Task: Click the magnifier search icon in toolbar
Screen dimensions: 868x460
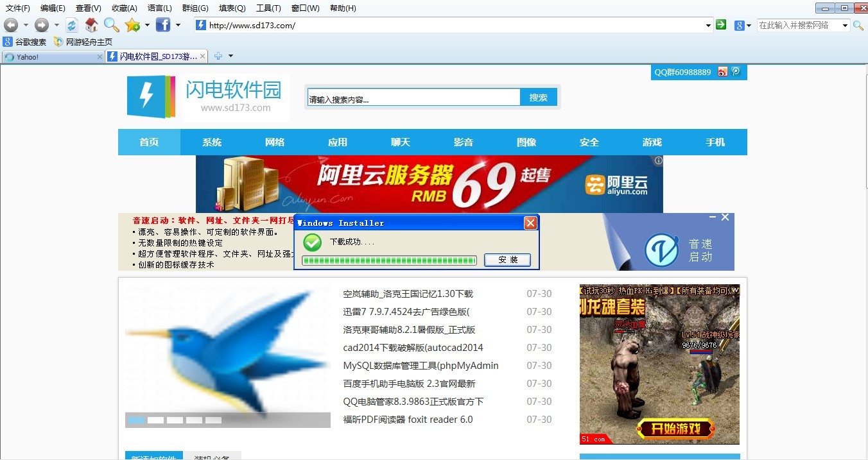Action: pos(112,25)
